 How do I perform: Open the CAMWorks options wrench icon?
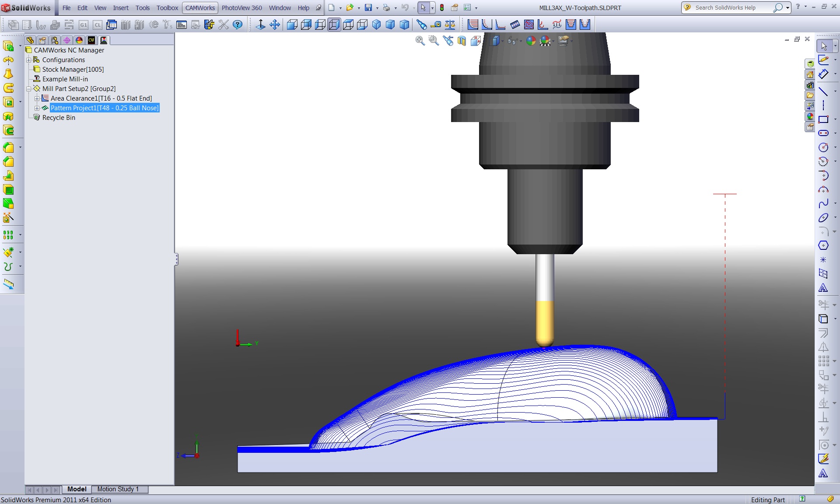(x=209, y=25)
